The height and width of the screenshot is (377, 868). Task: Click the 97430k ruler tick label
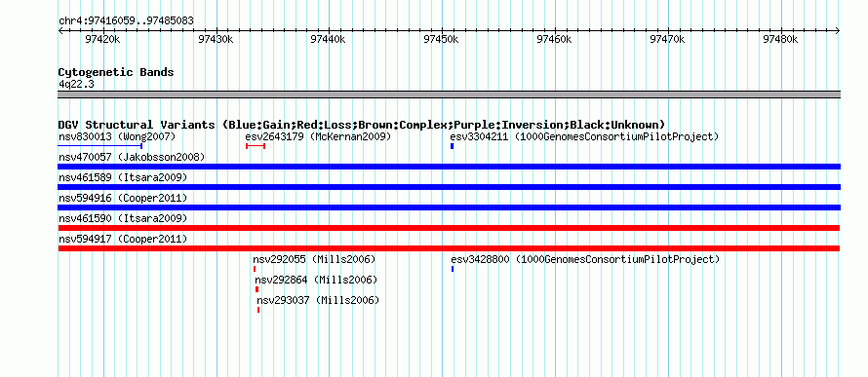(x=216, y=39)
